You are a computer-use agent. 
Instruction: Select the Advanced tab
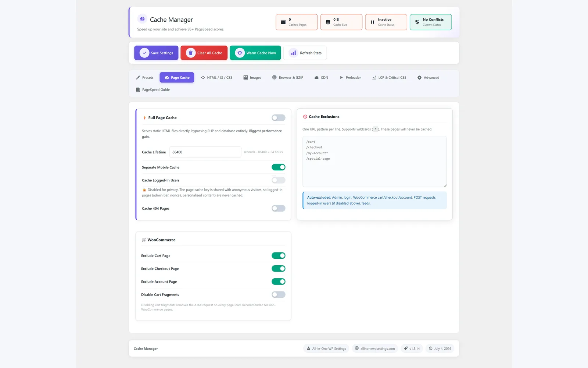pyautogui.click(x=428, y=78)
